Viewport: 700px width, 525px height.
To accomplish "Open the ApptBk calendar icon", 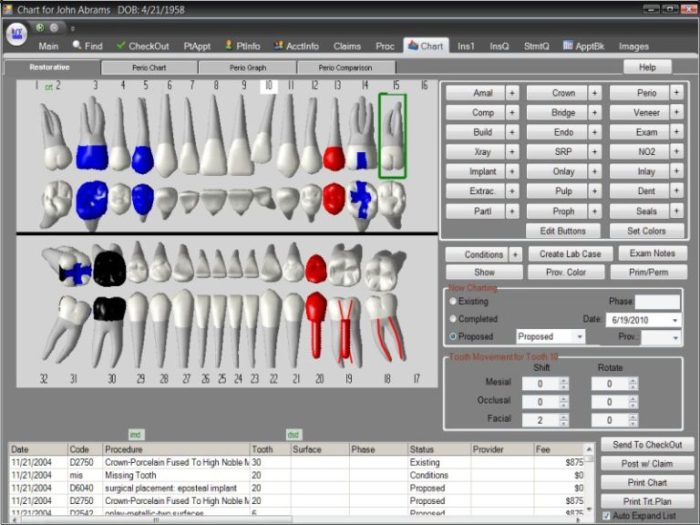I will [x=568, y=45].
